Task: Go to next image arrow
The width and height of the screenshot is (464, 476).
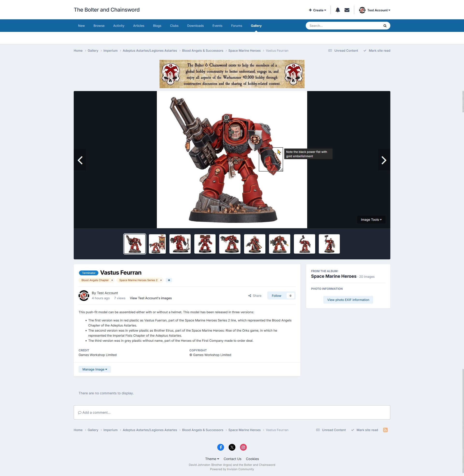Action: pos(384,160)
